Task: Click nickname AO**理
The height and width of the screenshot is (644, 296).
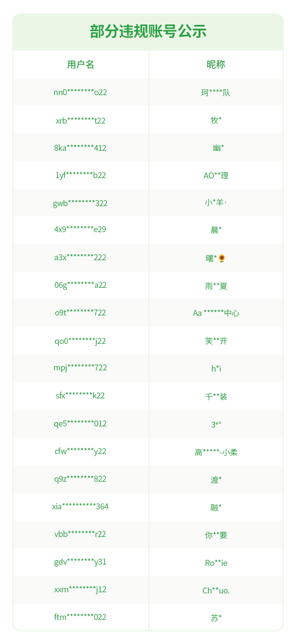Action: click(x=216, y=176)
